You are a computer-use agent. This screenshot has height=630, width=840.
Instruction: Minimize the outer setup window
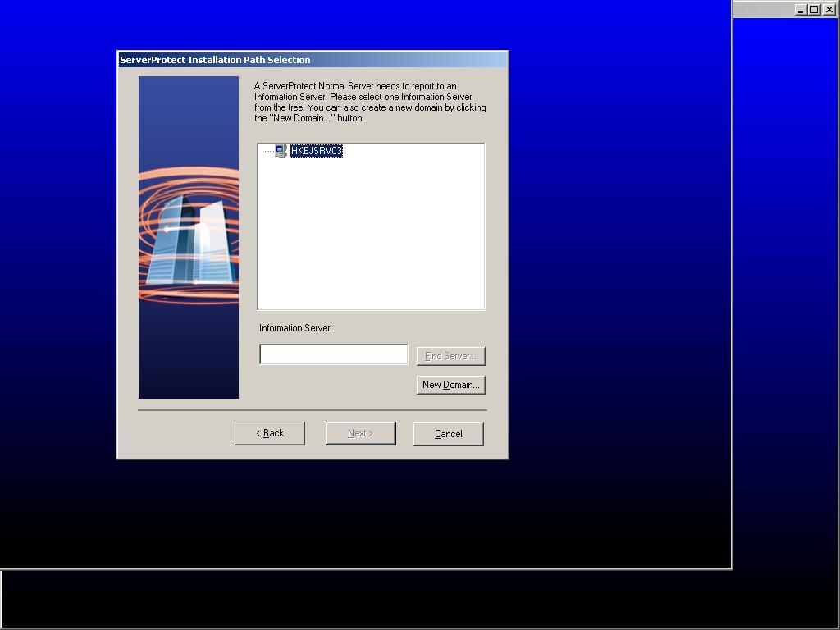click(x=801, y=10)
